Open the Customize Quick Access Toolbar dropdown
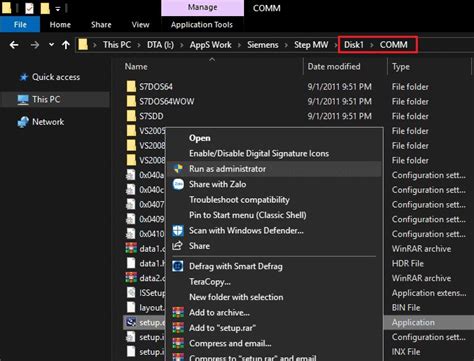Viewport: 474px width, 361px height. click(x=58, y=9)
